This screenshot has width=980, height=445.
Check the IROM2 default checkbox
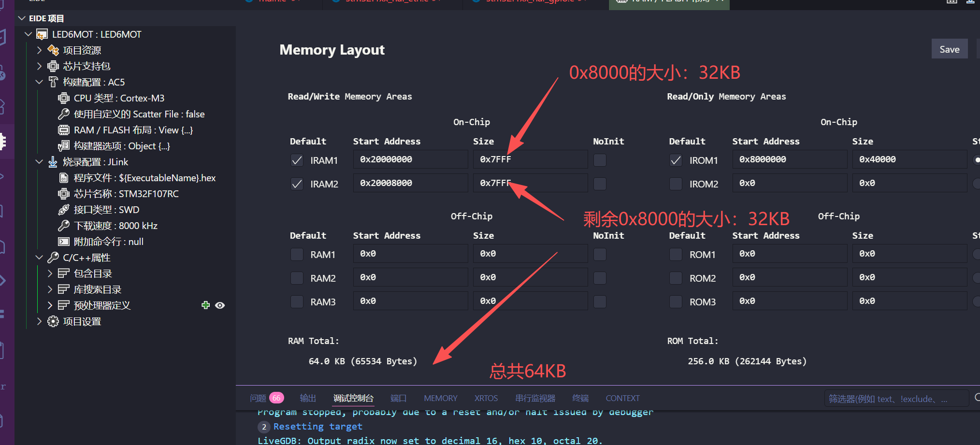[x=676, y=184]
